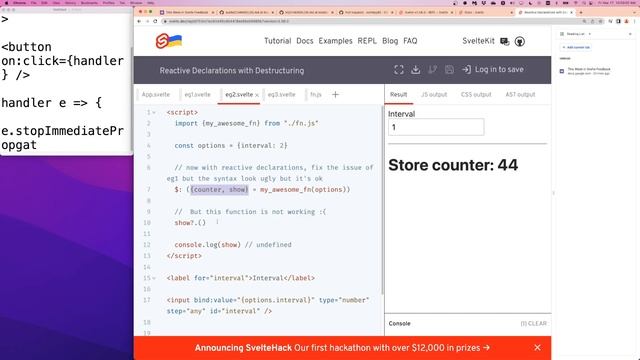Select the Result output tab
640x360 pixels.
(x=398, y=95)
